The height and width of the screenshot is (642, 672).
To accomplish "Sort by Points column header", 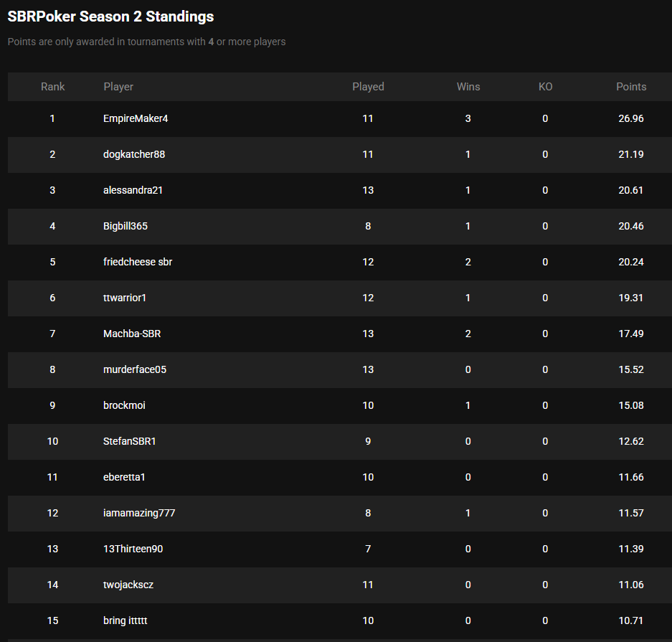I will pyautogui.click(x=631, y=87).
